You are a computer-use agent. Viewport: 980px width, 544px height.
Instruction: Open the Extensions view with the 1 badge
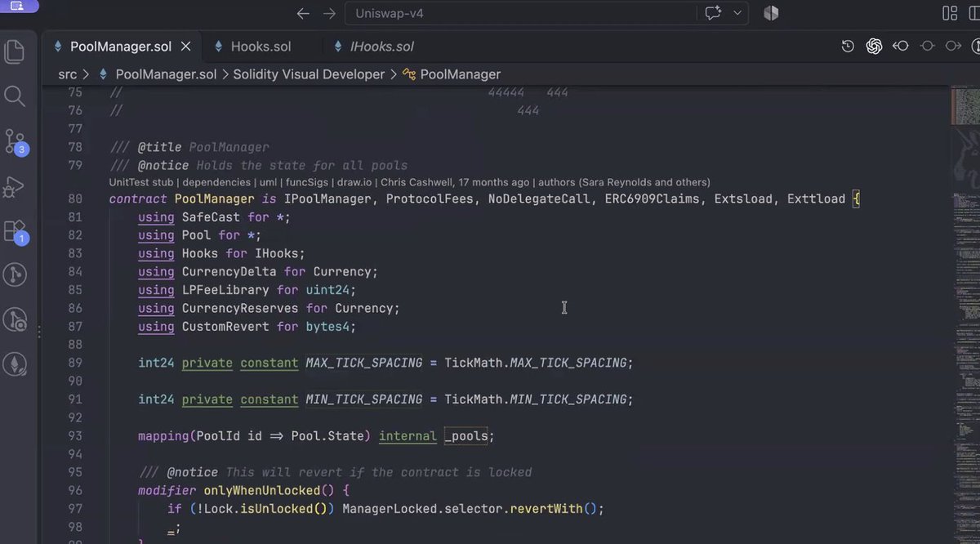16,232
